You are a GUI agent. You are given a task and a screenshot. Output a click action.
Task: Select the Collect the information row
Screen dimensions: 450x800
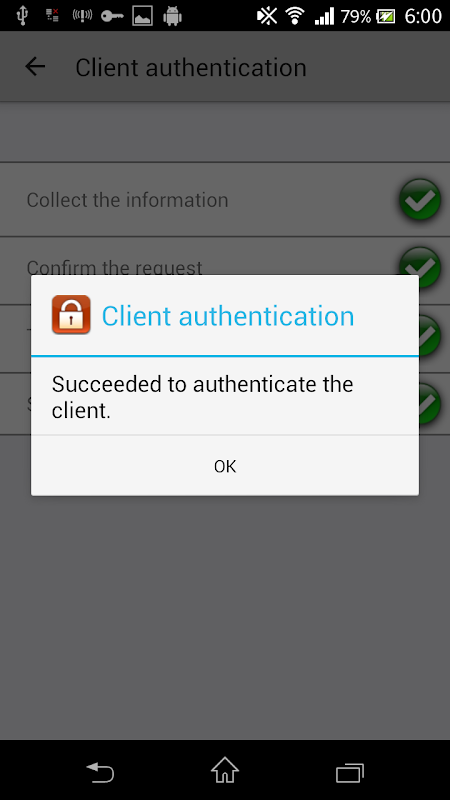(x=225, y=199)
